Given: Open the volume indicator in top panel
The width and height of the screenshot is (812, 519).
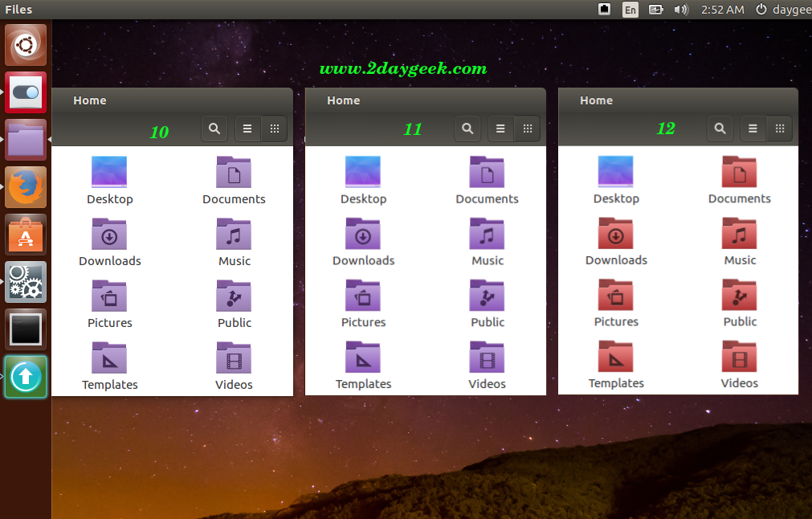Looking at the screenshot, I should (681, 10).
